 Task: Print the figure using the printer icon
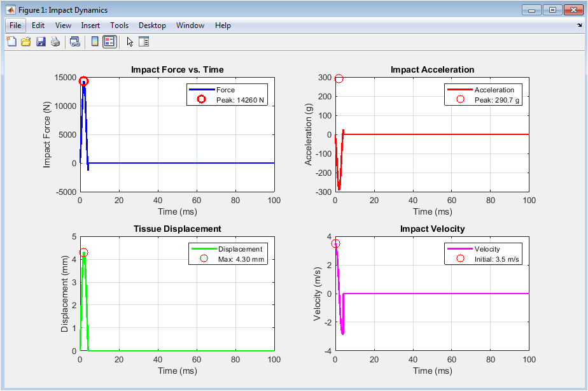point(55,42)
